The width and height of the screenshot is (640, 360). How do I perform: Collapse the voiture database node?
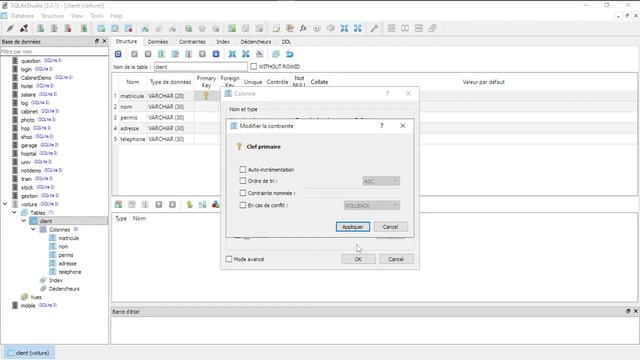point(5,204)
